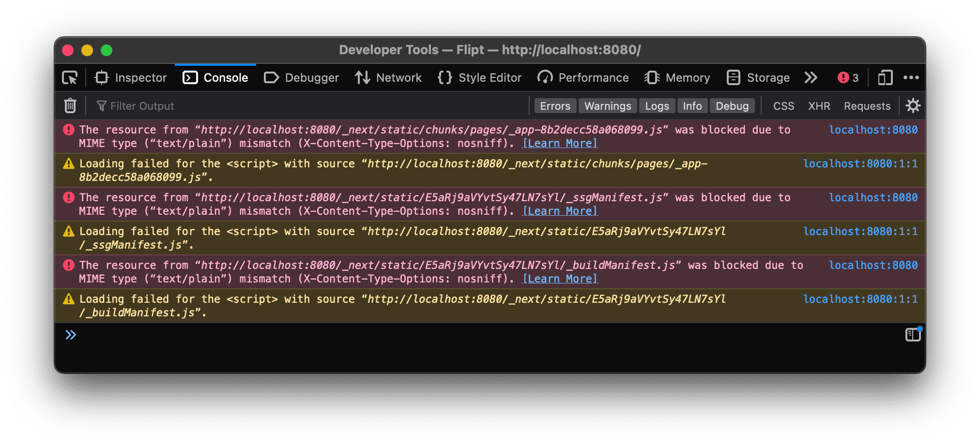Viewport: 980px width, 445px height.
Task: Open DevTools settings via gear icon
Action: click(913, 105)
